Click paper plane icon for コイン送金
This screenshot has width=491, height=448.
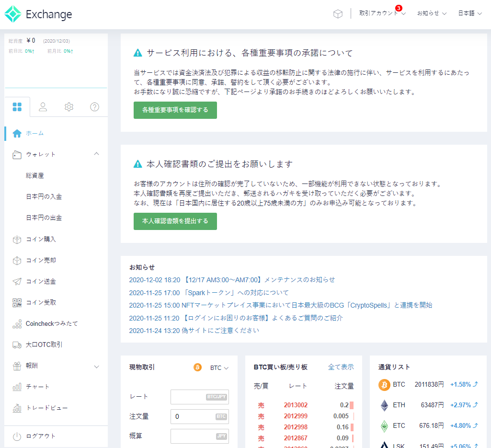coord(17,282)
